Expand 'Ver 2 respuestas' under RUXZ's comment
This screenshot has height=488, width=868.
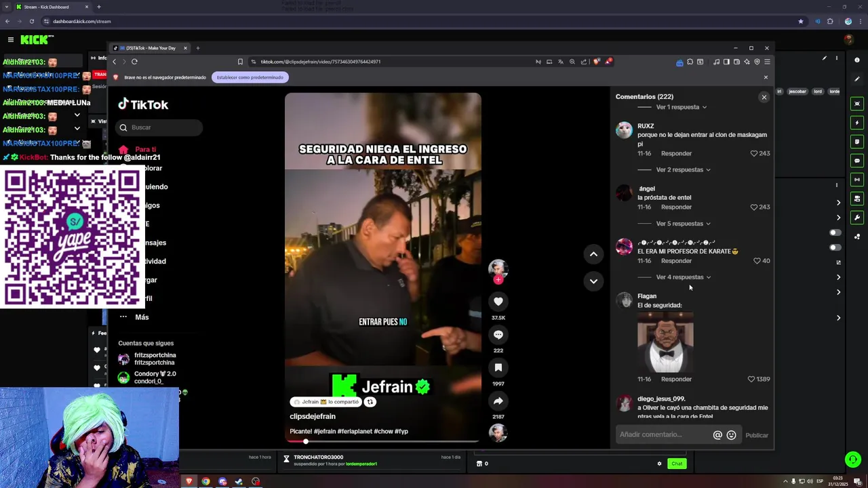click(x=683, y=169)
